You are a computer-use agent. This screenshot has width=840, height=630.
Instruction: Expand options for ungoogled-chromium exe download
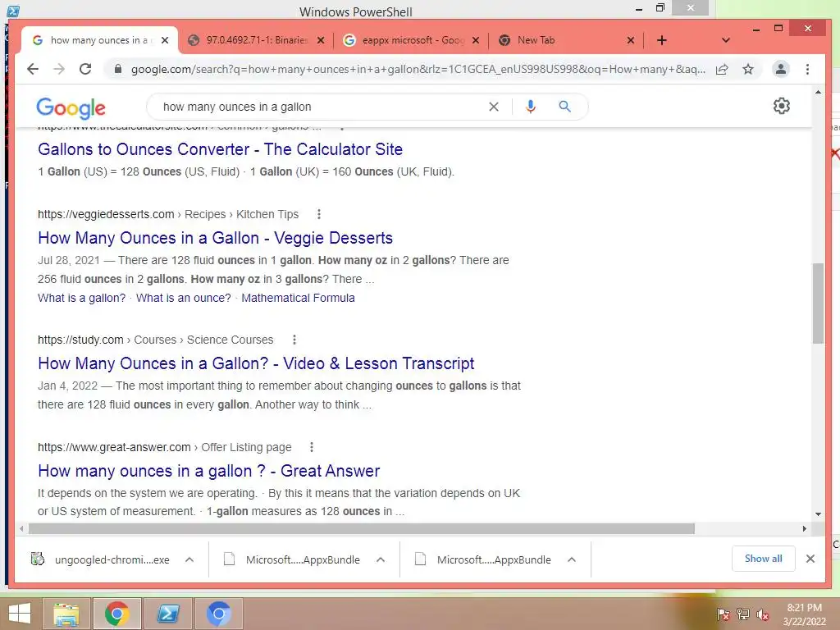(189, 559)
